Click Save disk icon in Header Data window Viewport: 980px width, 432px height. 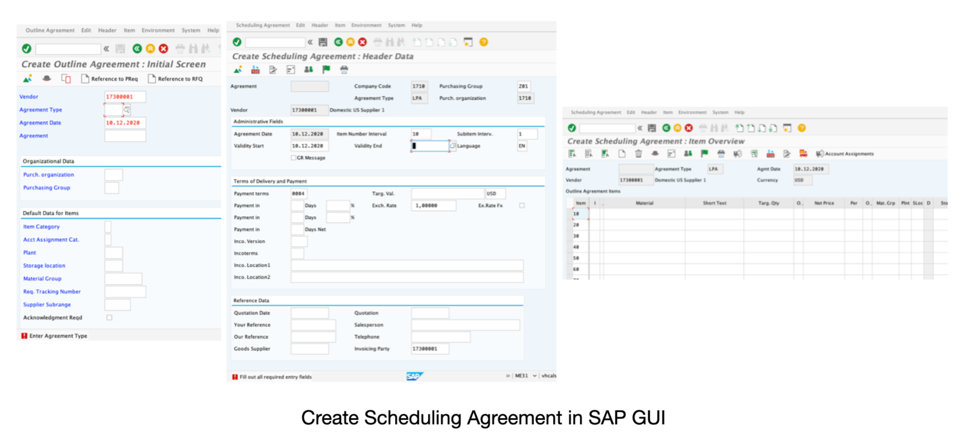tap(323, 42)
